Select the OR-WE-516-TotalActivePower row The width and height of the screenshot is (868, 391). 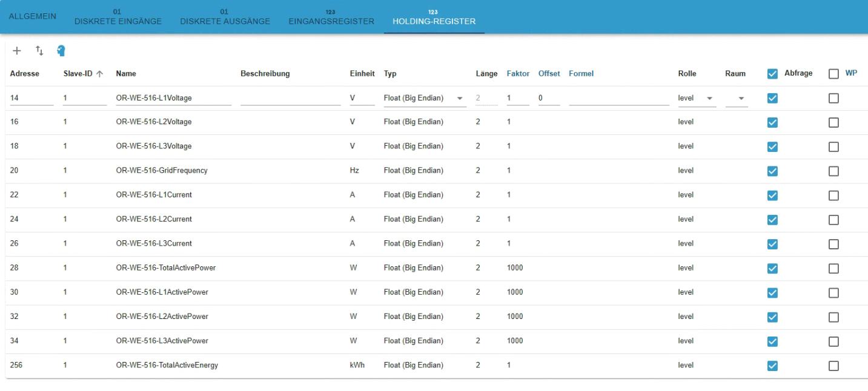(x=166, y=268)
